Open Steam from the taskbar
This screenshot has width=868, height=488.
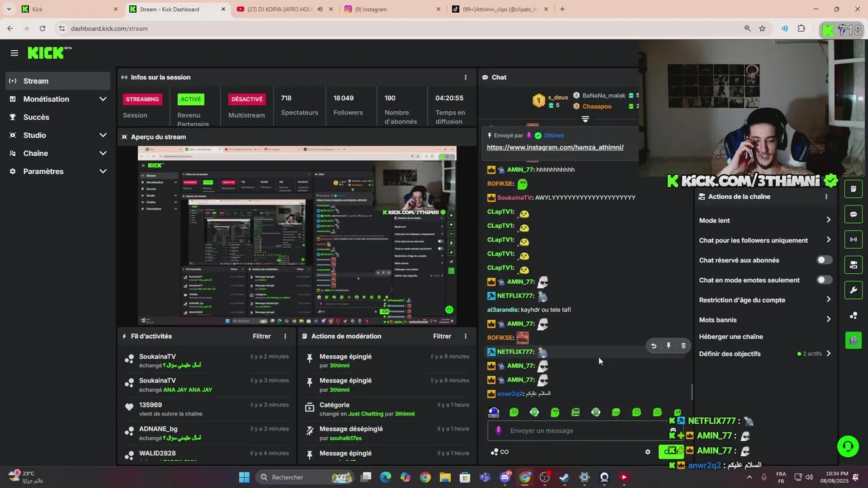point(564,477)
